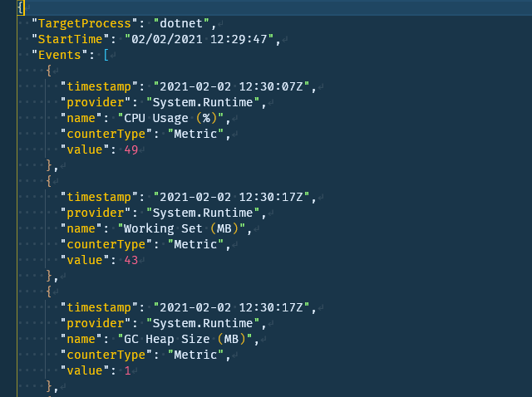Select the first event's opening brace
This screenshot has width=532, height=397.
tap(49, 71)
